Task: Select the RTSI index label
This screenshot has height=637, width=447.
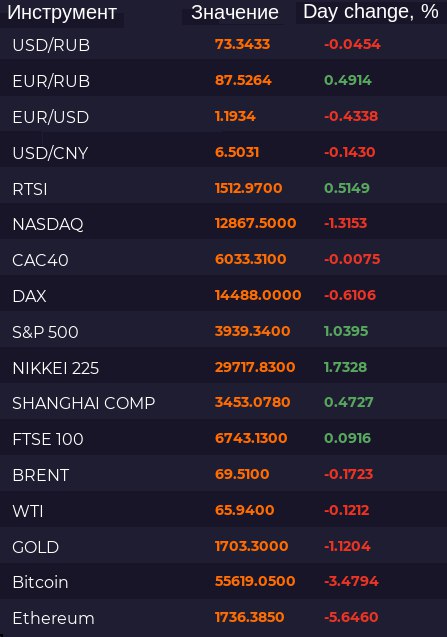Action: point(30,189)
